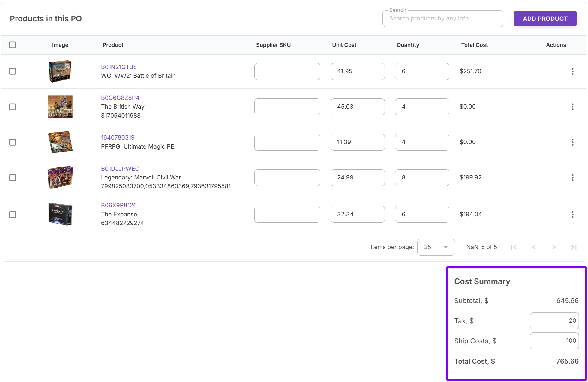Open three-dot menu for The Expanse row
Viewport: 588px width, 382px height.
pos(572,215)
